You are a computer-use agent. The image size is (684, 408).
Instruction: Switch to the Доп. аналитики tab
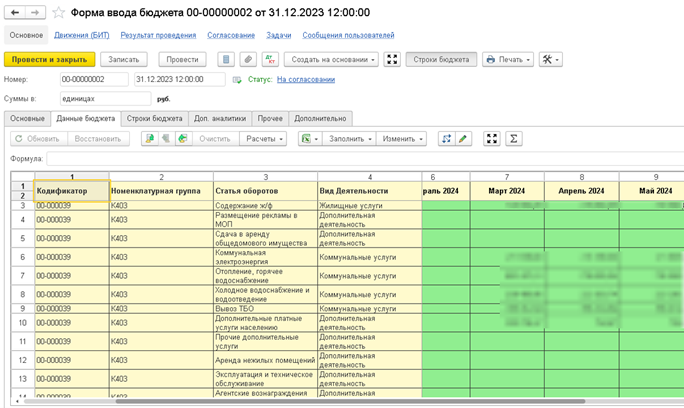[220, 118]
